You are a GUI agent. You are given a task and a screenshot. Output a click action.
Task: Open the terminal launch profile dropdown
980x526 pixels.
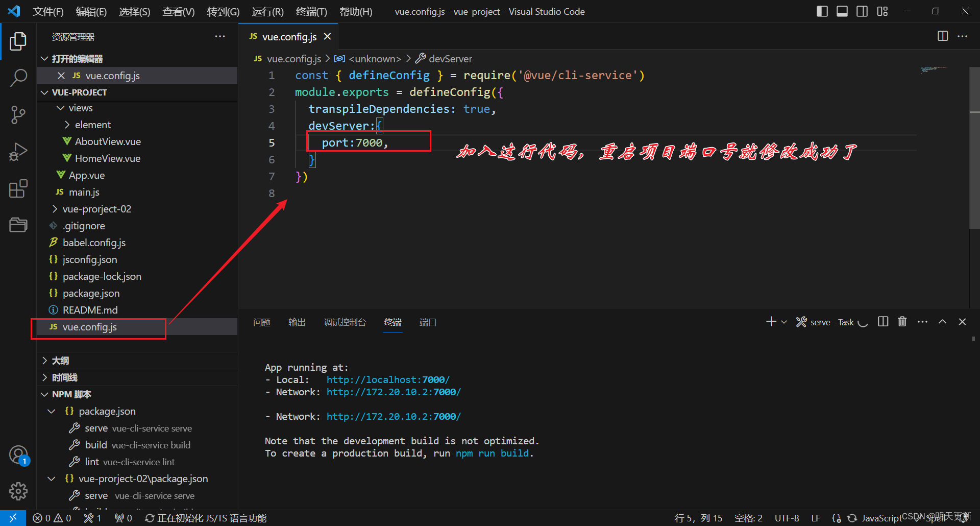tap(784, 322)
